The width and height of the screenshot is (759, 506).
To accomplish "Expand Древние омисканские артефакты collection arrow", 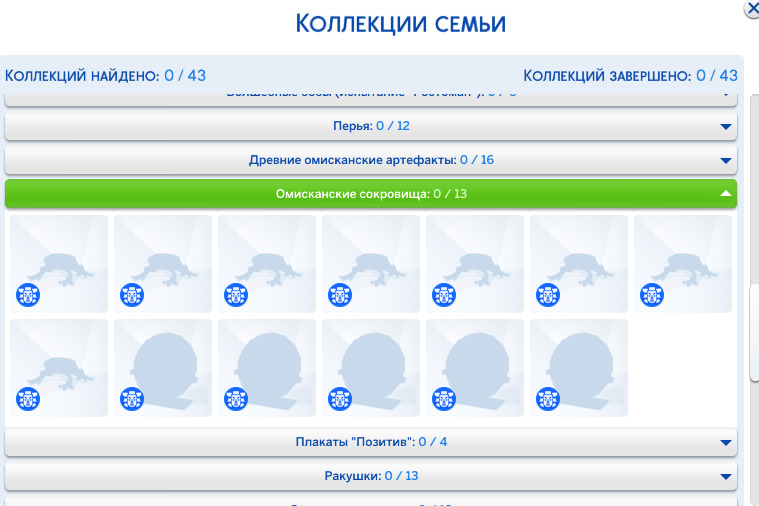I will (x=725, y=160).
